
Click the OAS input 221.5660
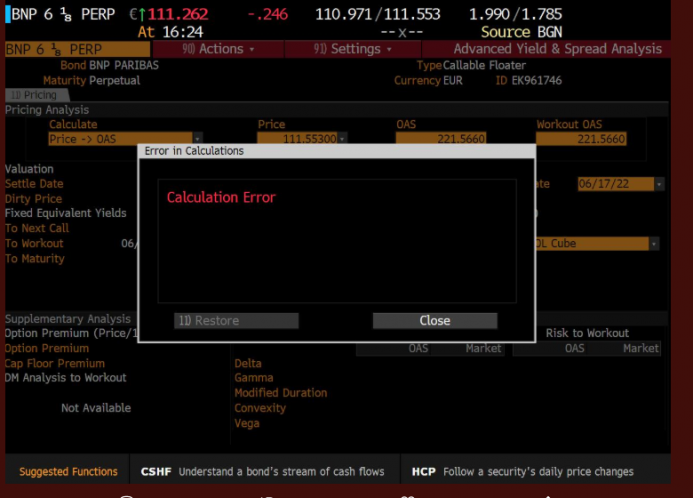[x=441, y=139]
